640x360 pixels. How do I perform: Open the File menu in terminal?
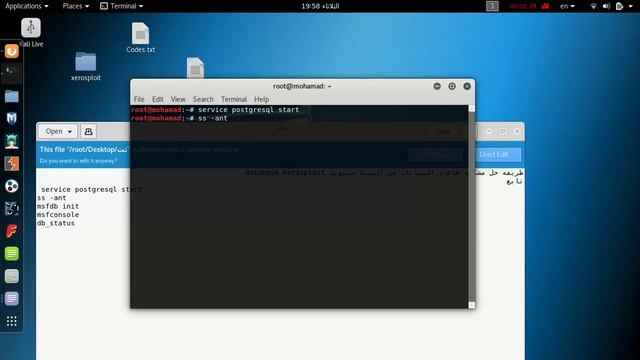pyautogui.click(x=139, y=99)
